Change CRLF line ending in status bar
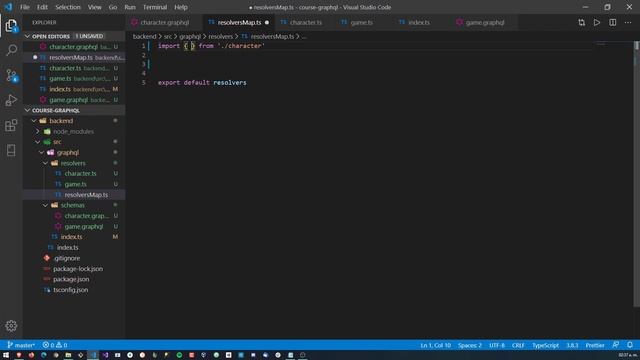This screenshot has height=360, width=640. click(518, 345)
